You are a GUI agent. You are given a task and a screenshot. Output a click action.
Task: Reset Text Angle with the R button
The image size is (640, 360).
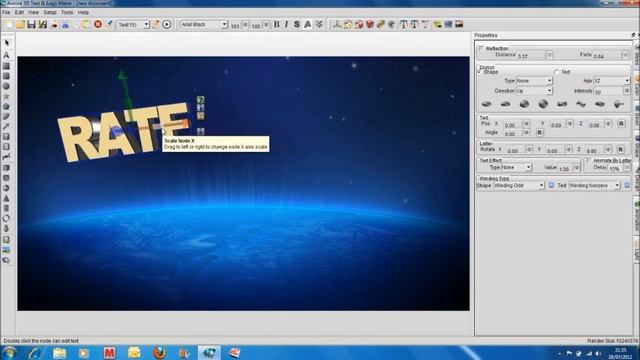pyautogui.click(x=540, y=133)
